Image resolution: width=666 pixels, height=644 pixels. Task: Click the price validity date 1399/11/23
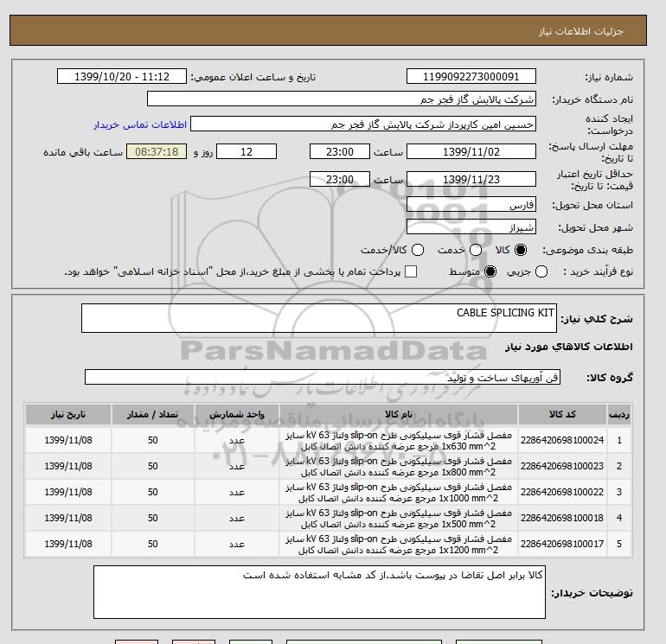(x=471, y=179)
